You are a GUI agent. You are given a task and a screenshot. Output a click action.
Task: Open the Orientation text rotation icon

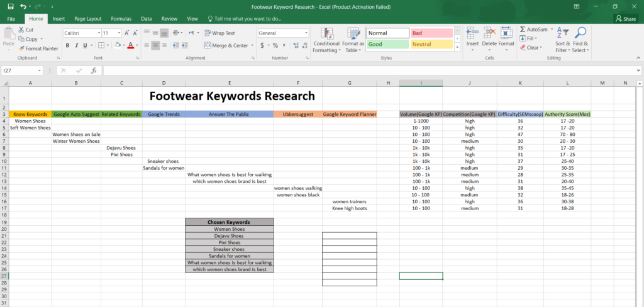[x=176, y=33]
